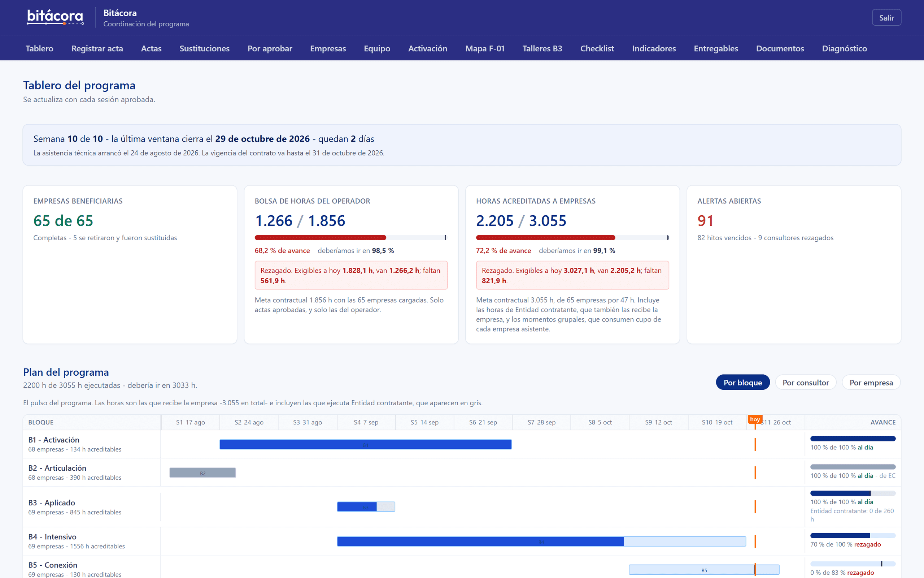
Task: Switch to the Por consultor view
Action: [805, 382]
